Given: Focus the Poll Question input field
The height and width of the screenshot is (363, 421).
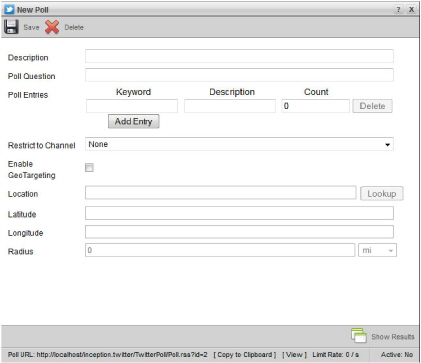Looking at the screenshot, I should pos(239,75).
